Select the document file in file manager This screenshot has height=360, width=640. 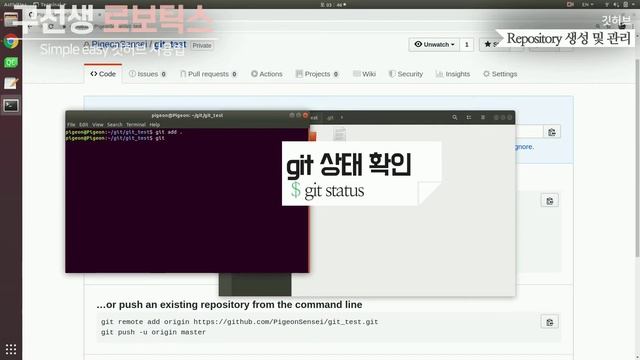click(x=340, y=134)
